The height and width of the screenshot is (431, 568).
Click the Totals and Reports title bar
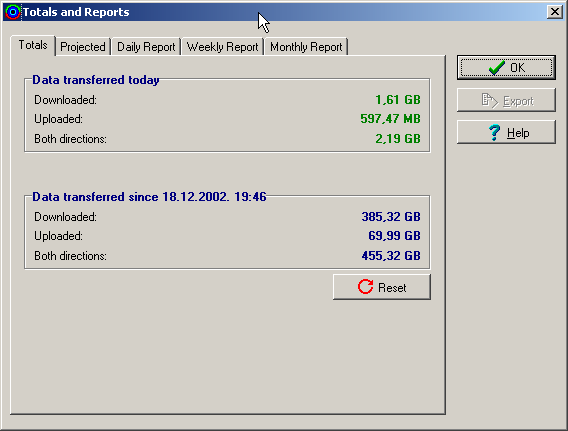[283, 12]
